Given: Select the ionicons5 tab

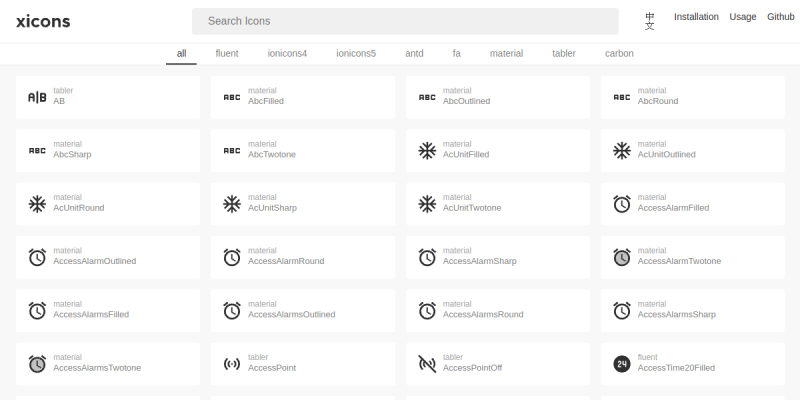Looking at the screenshot, I should (356, 53).
